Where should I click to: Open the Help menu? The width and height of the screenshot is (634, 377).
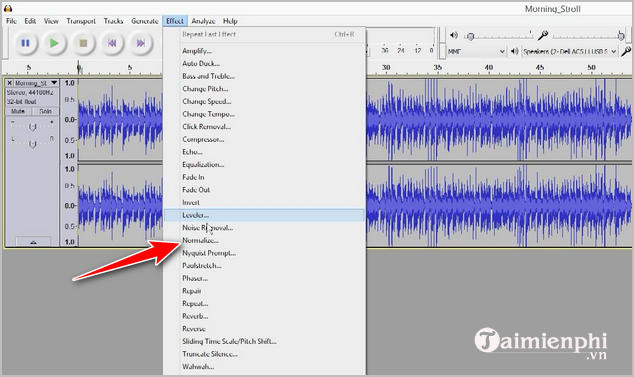[x=230, y=21]
